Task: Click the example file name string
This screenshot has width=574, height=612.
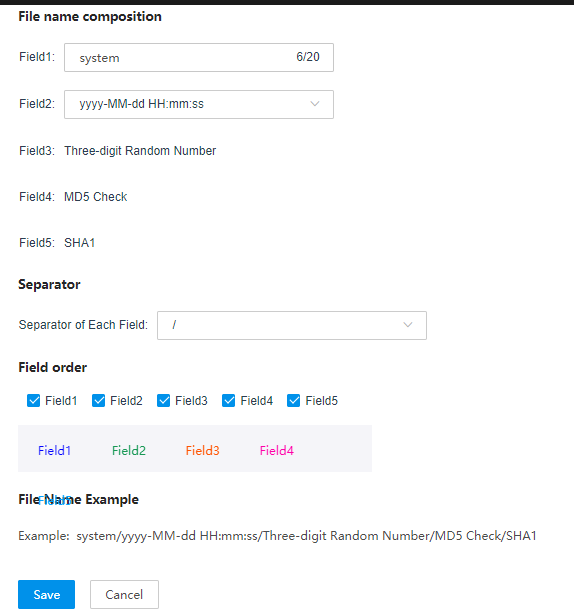Action: [x=306, y=536]
